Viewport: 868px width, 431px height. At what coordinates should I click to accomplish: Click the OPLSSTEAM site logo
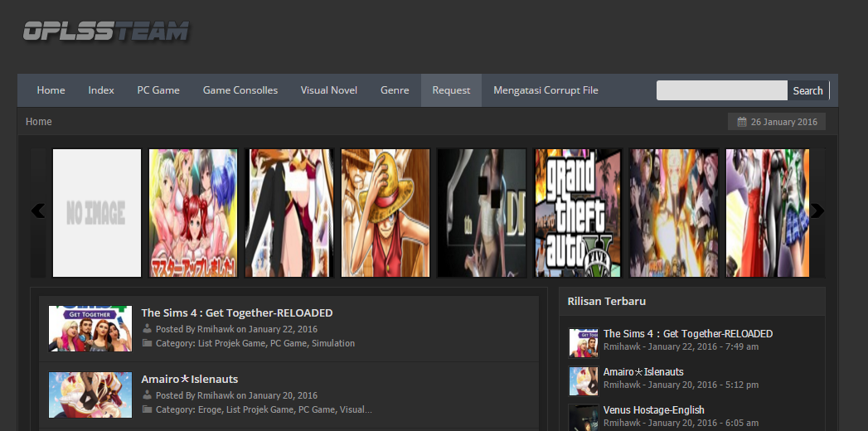[x=106, y=31]
